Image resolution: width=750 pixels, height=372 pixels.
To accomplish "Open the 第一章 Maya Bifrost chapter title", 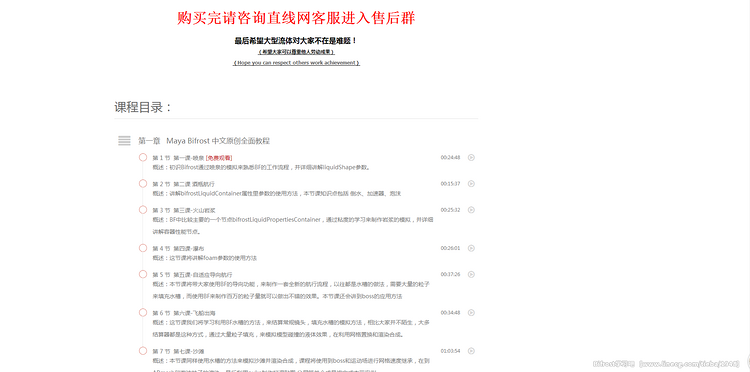I will 204,141.
